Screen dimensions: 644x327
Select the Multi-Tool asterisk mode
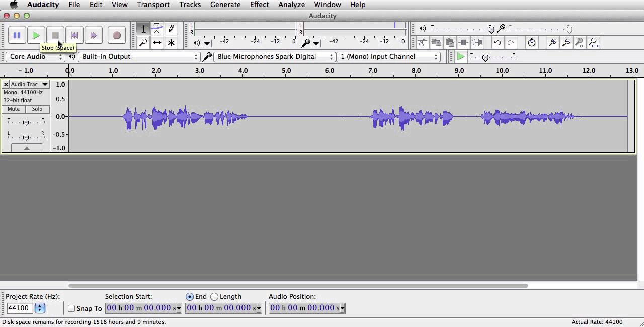(171, 43)
